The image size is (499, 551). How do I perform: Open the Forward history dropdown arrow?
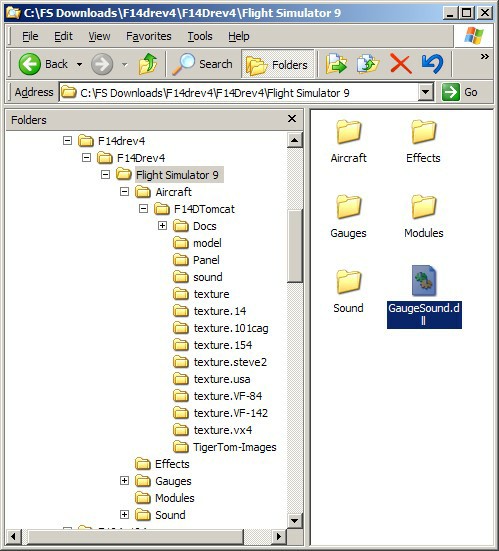click(124, 64)
